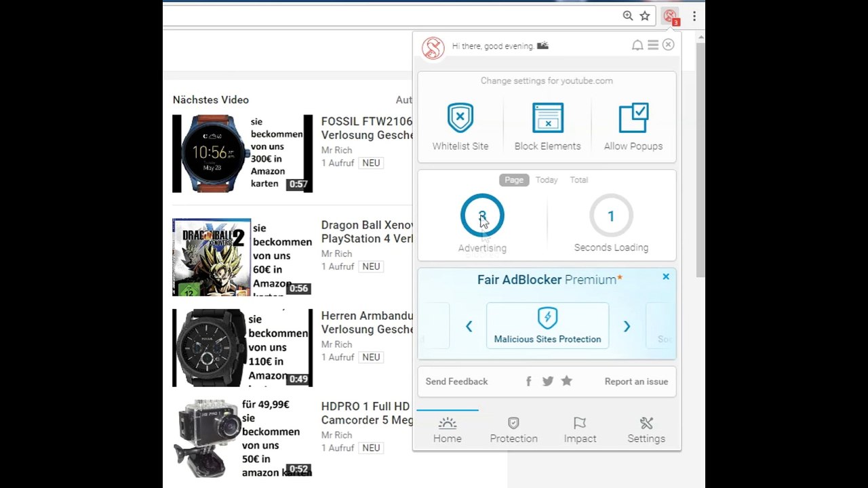Switch statistics to the Page tab
868x488 pixels.
(514, 180)
